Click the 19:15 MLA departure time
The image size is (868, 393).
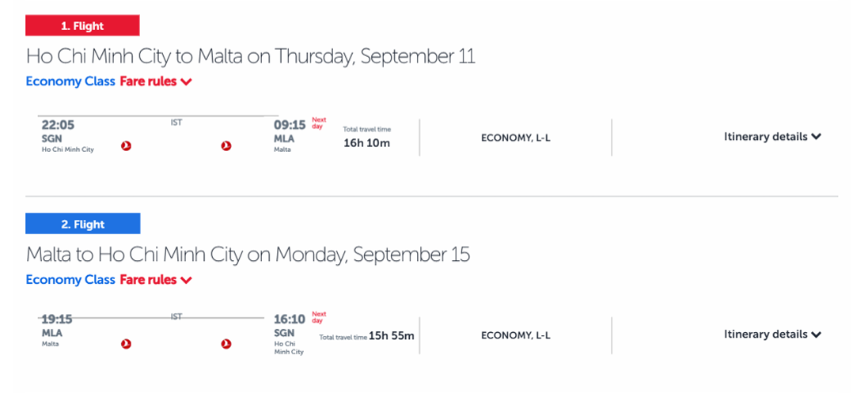tap(57, 319)
